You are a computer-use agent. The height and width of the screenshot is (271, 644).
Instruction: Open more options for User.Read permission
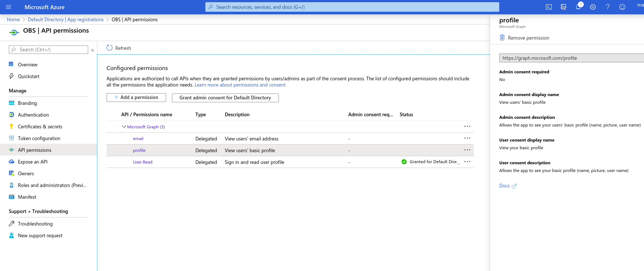coord(467,162)
